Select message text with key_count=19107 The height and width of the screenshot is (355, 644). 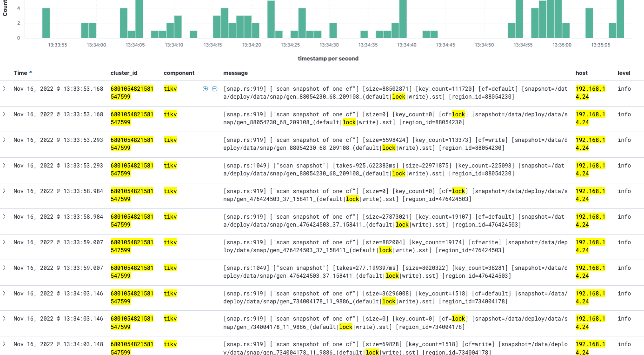pyautogui.click(x=395, y=221)
